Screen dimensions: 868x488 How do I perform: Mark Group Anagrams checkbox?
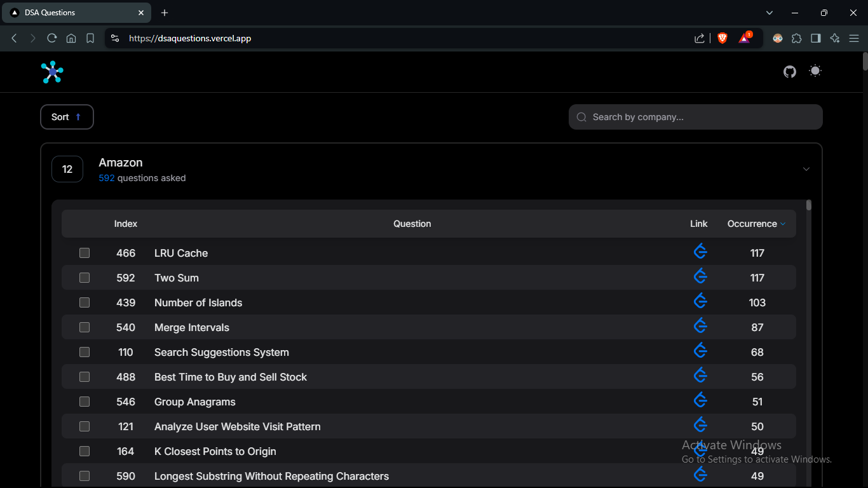coord(85,402)
